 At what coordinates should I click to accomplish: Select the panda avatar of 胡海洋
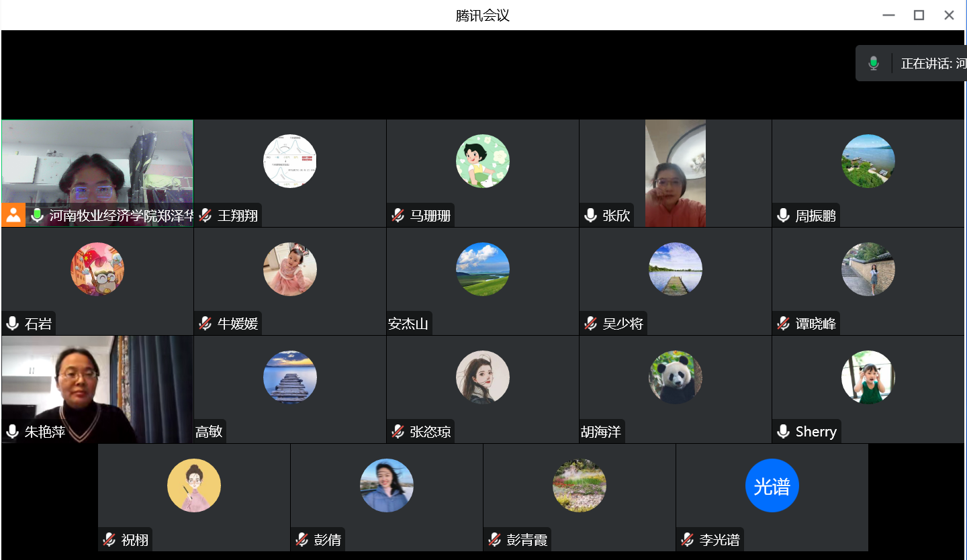click(675, 377)
